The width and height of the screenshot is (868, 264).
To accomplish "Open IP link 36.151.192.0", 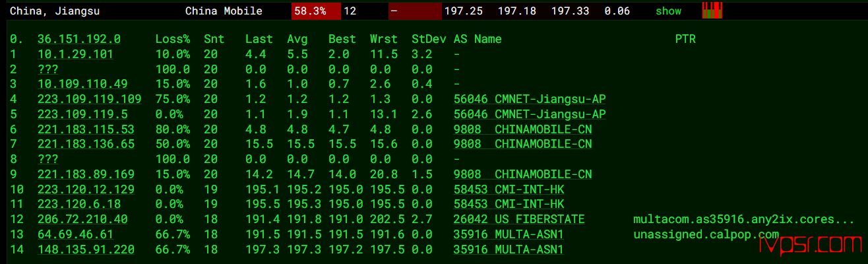I will pyautogui.click(x=78, y=39).
